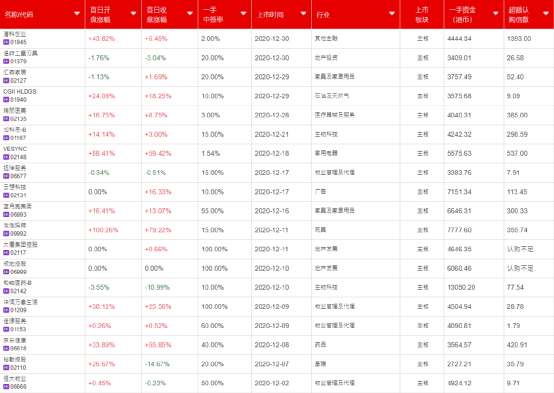
Task: Select opening change value -3.55%
Action: [x=99, y=287]
